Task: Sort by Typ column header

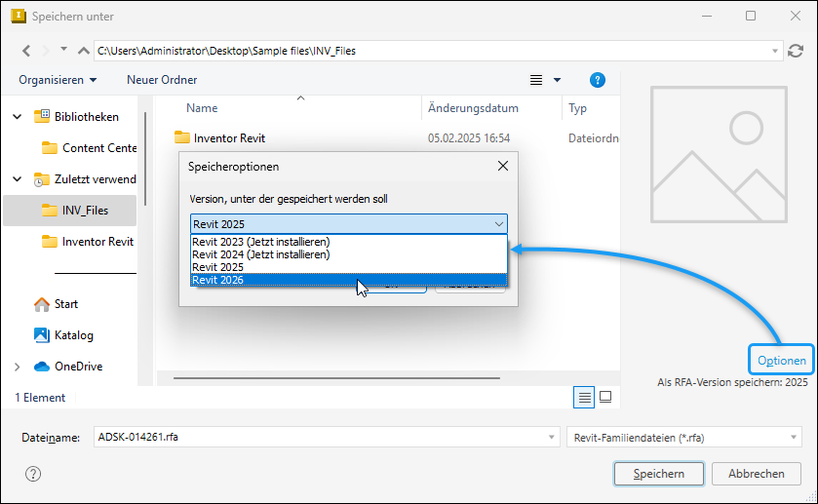Action: pos(577,108)
